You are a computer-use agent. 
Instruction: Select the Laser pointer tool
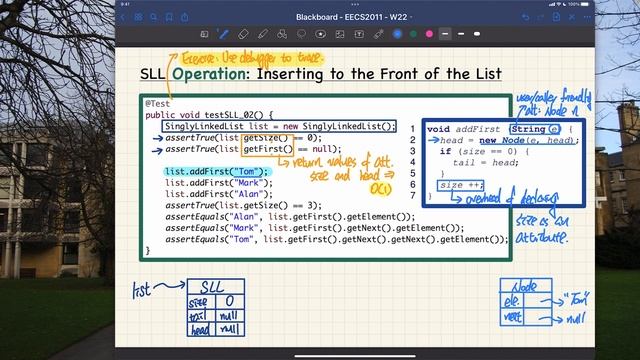click(378, 34)
